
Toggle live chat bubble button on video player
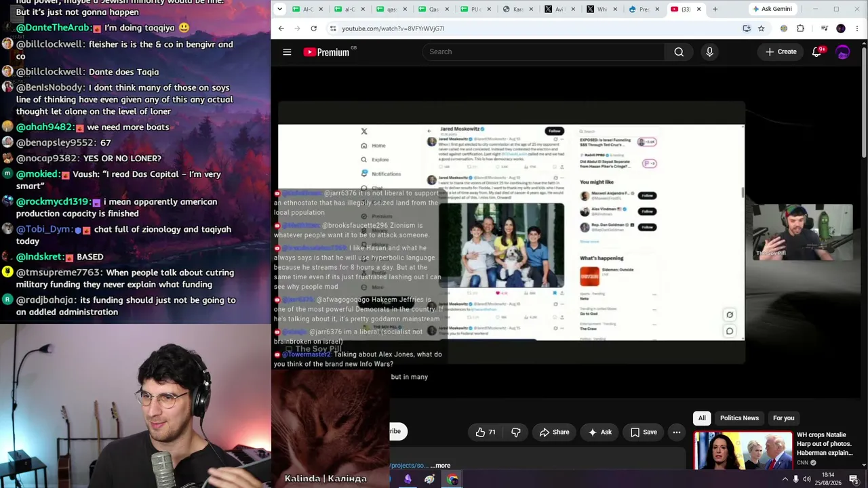point(730,331)
